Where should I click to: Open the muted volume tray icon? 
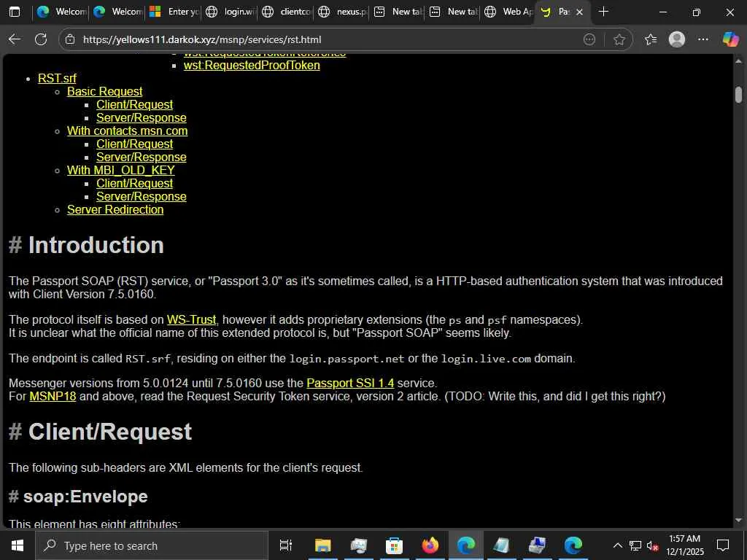coord(652,545)
